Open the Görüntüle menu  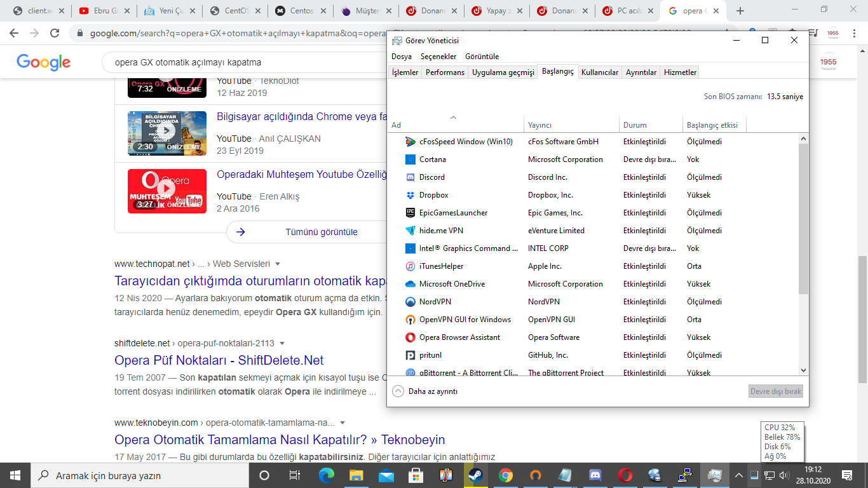[x=482, y=57]
